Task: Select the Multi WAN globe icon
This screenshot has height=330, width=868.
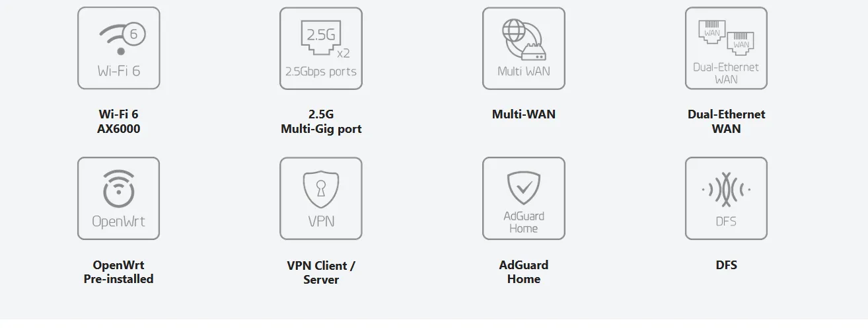Action: pos(524,48)
